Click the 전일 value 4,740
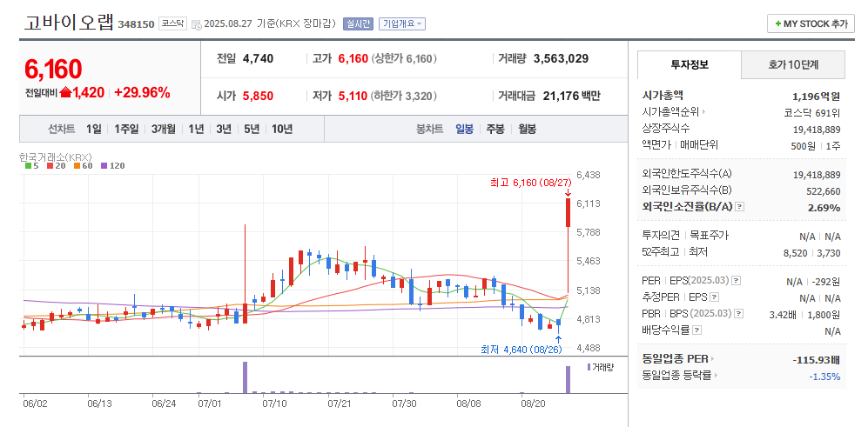The height and width of the screenshot is (427, 868). pyautogui.click(x=258, y=58)
